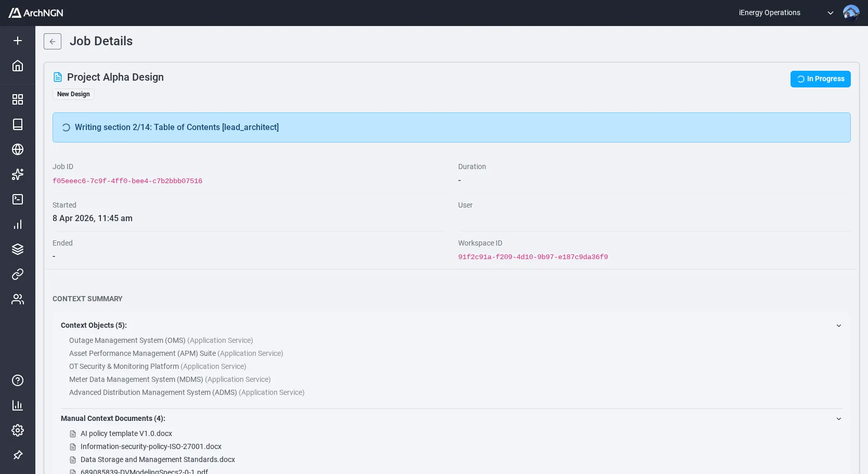
Task: Select the terminal icon in sidebar
Action: point(17,199)
